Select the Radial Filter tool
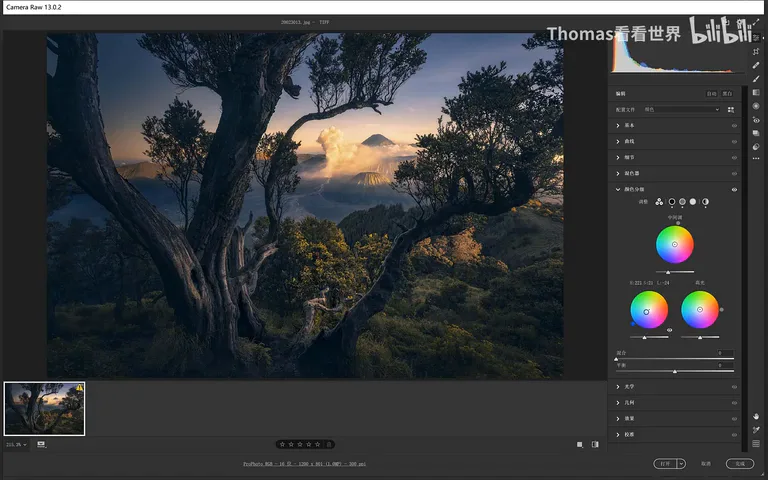The image size is (768, 480). point(756,106)
